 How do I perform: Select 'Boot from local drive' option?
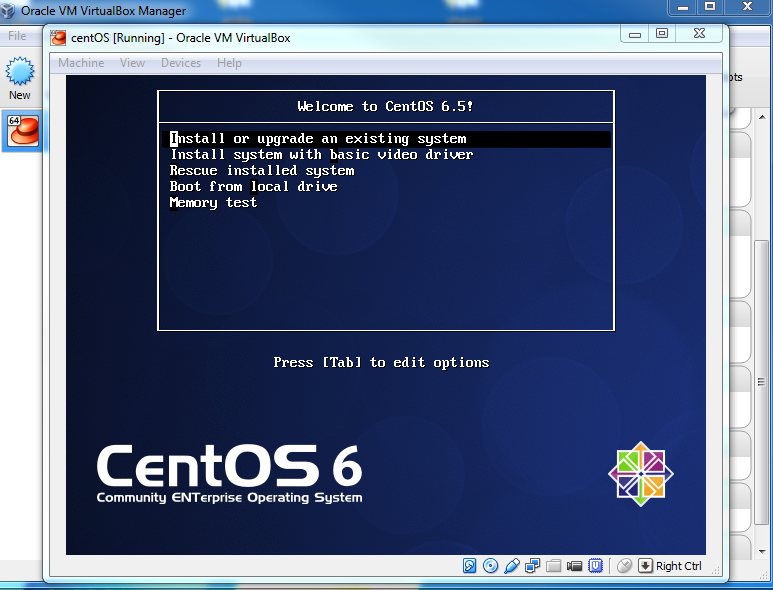click(253, 186)
